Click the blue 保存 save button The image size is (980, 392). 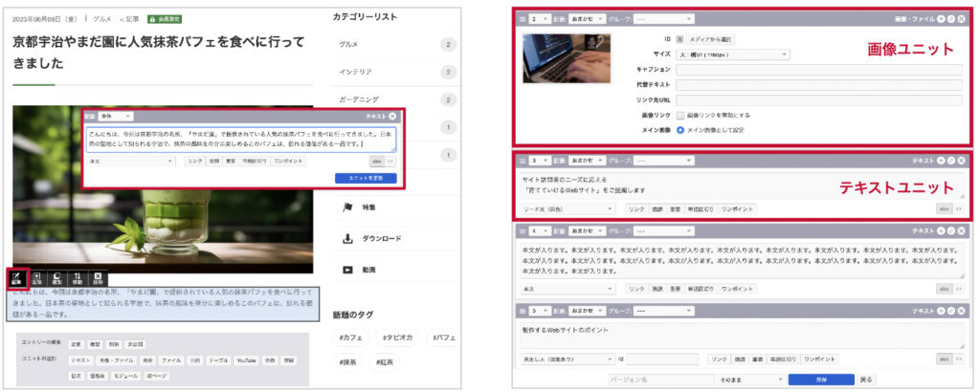pos(821,379)
